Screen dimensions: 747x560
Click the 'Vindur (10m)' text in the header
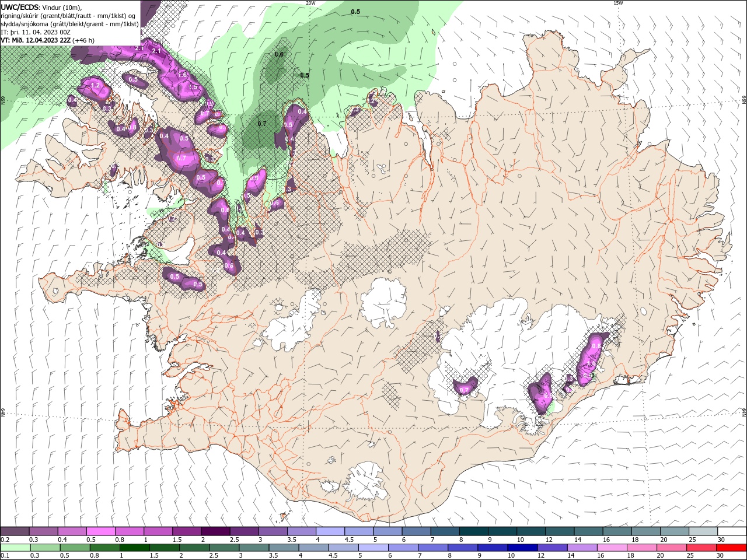tap(61, 7)
